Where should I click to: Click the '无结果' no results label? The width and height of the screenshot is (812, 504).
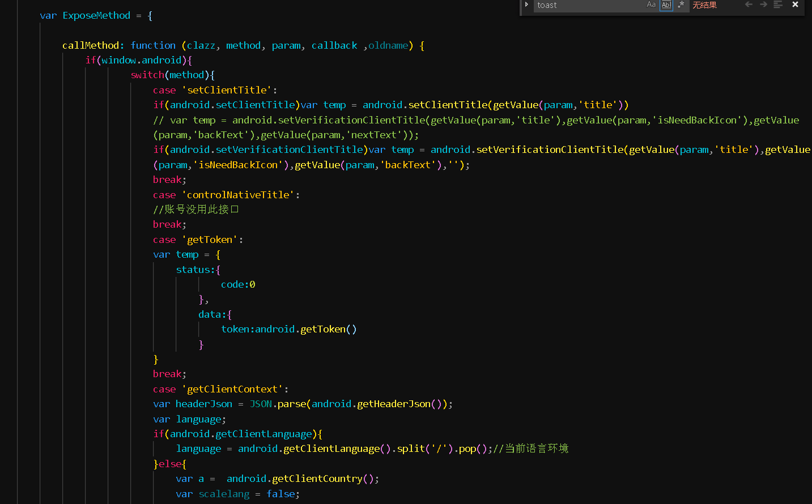point(704,5)
